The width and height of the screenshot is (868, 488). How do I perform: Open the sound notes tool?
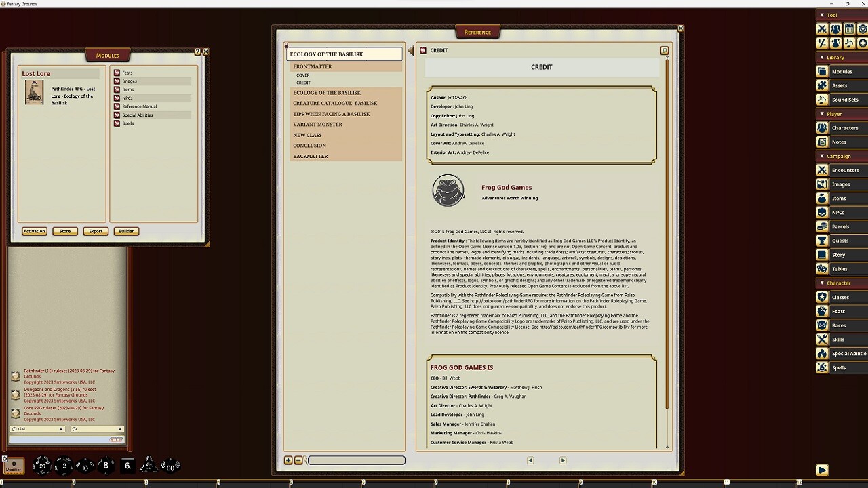848,43
